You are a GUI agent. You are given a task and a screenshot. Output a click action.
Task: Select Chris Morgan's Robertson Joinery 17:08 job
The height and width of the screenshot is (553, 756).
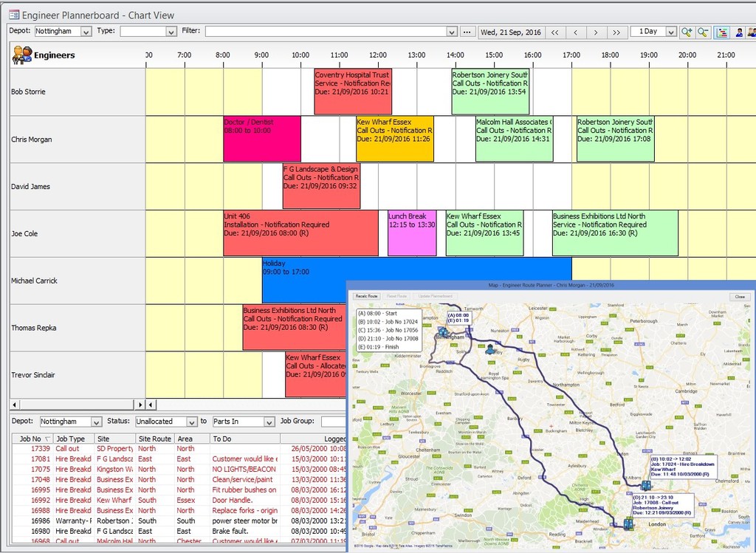[x=615, y=139]
